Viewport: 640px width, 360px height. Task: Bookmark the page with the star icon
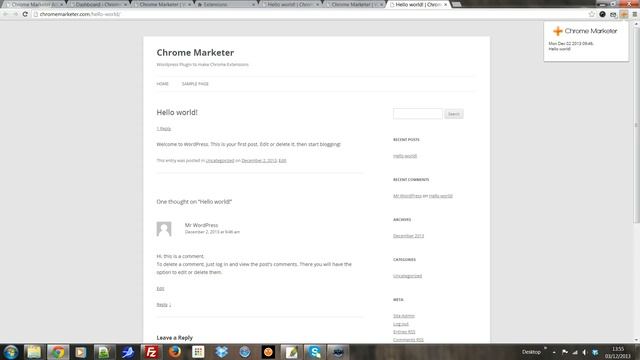(592, 14)
